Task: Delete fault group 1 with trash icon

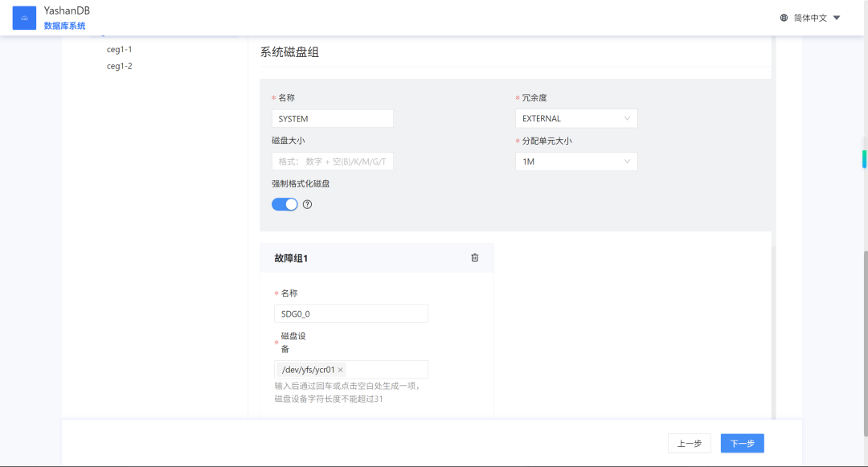Action: [474, 258]
